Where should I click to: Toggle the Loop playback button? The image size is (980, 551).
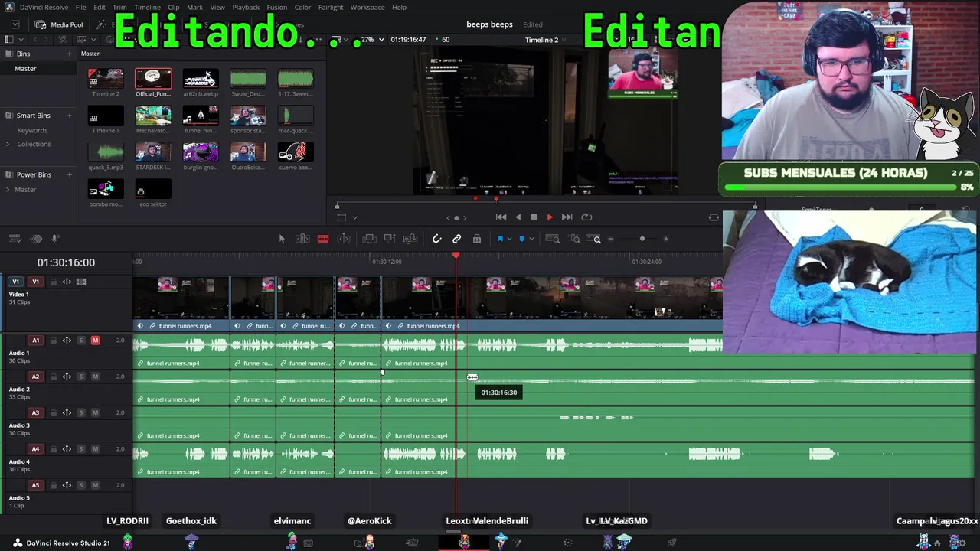click(x=586, y=217)
